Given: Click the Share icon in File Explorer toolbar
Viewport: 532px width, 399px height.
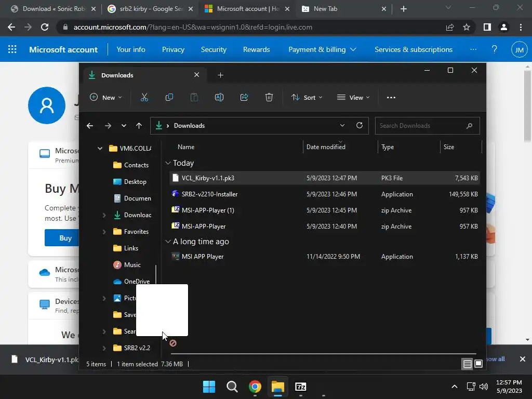Looking at the screenshot, I should point(244,97).
